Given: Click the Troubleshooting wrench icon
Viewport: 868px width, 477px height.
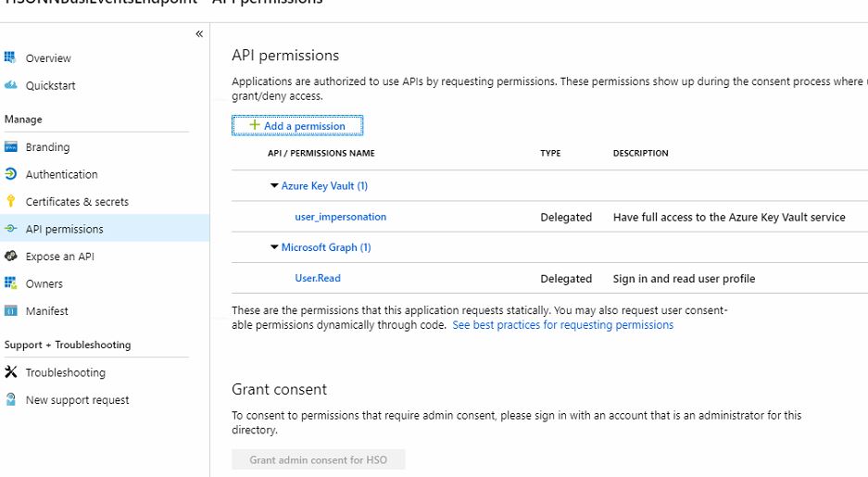Looking at the screenshot, I should coord(11,372).
